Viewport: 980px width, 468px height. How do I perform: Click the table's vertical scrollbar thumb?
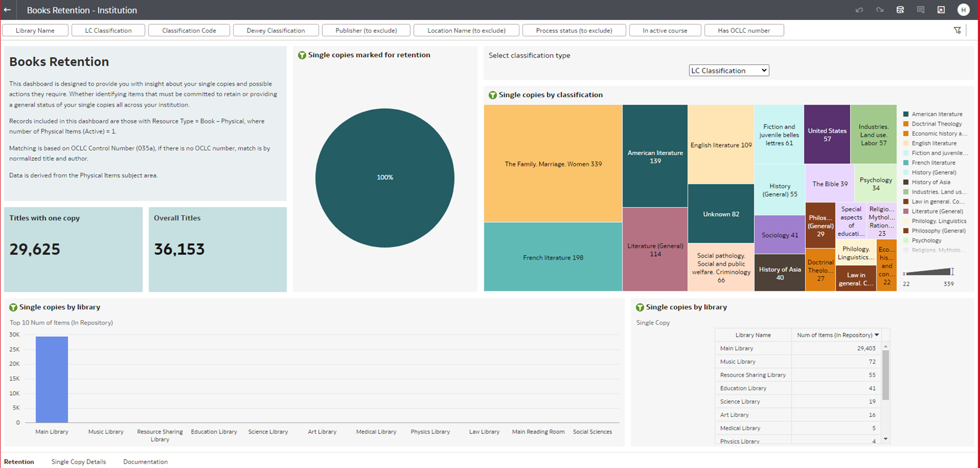tap(885, 375)
